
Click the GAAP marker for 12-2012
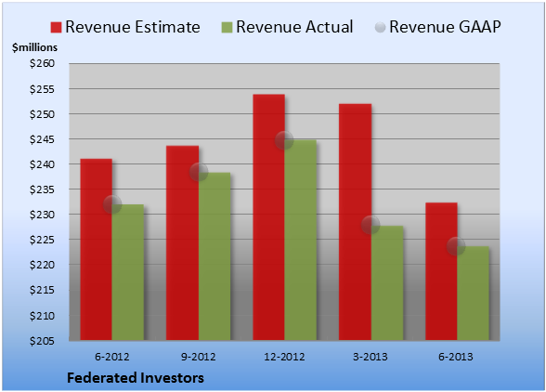(284, 140)
